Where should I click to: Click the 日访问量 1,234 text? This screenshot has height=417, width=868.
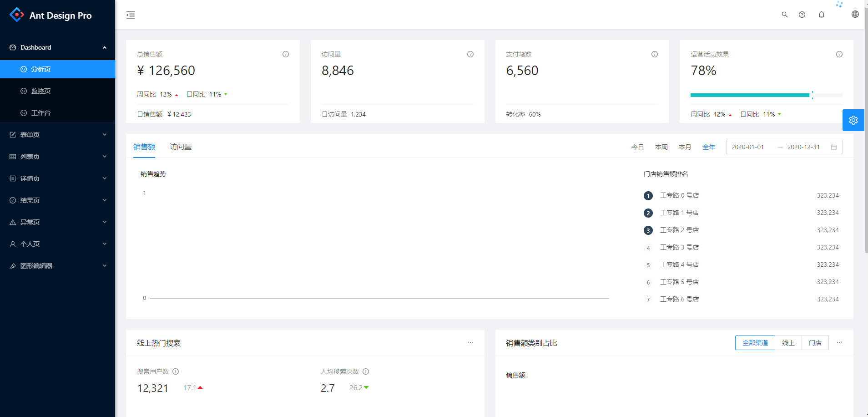(343, 114)
